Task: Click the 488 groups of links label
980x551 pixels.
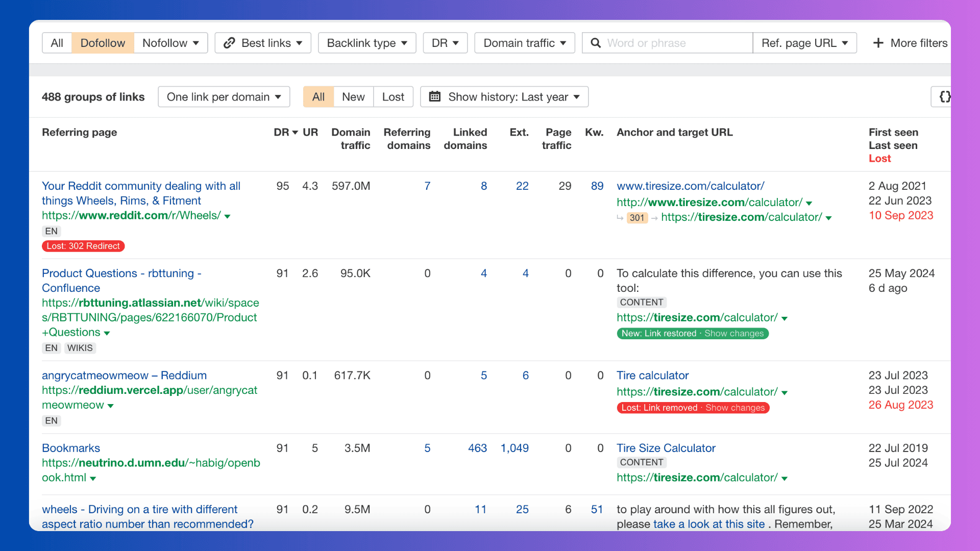Action: click(x=93, y=97)
